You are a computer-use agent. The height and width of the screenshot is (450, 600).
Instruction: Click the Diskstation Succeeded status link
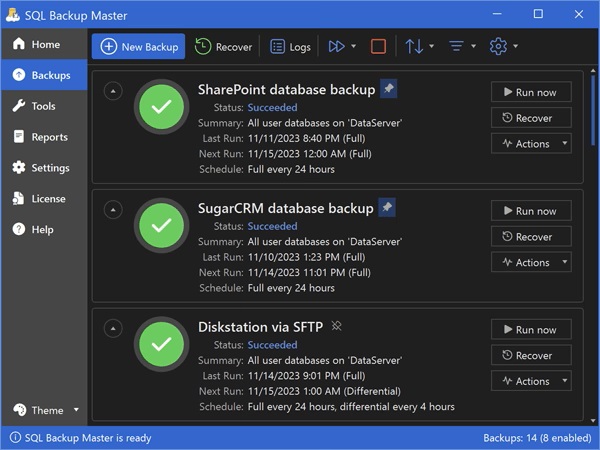[272, 345]
